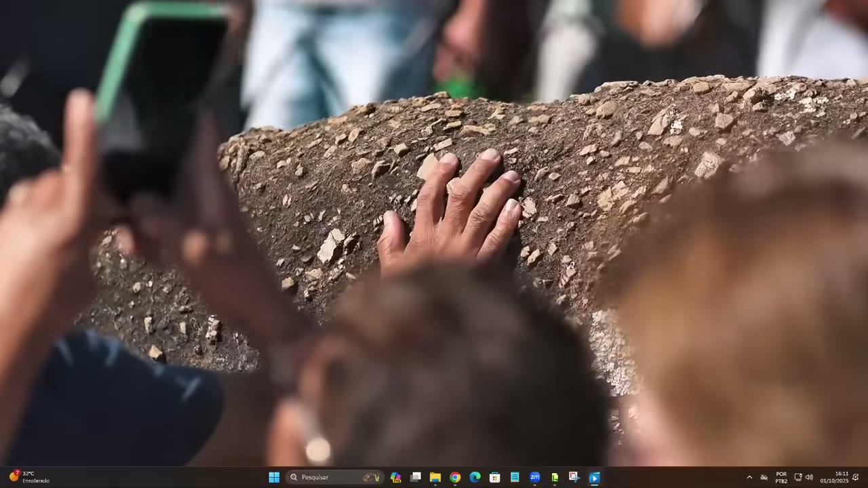Open the Notepad app on taskbar
868x488 pixels.
tap(515, 477)
